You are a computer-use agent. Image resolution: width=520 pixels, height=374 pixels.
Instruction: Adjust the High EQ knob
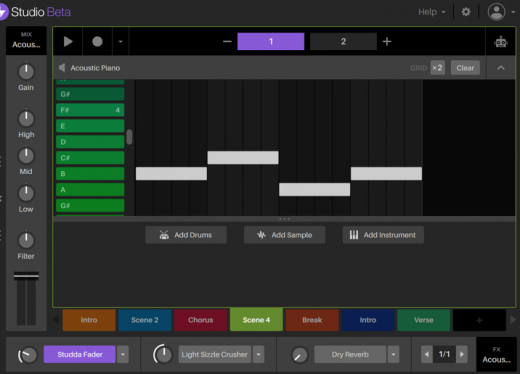click(x=26, y=118)
